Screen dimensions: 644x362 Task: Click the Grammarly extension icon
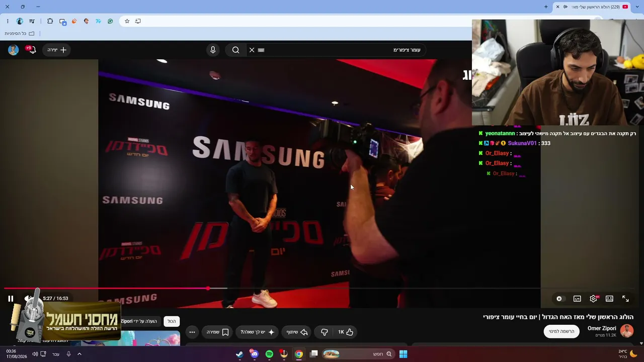(110, 21)
